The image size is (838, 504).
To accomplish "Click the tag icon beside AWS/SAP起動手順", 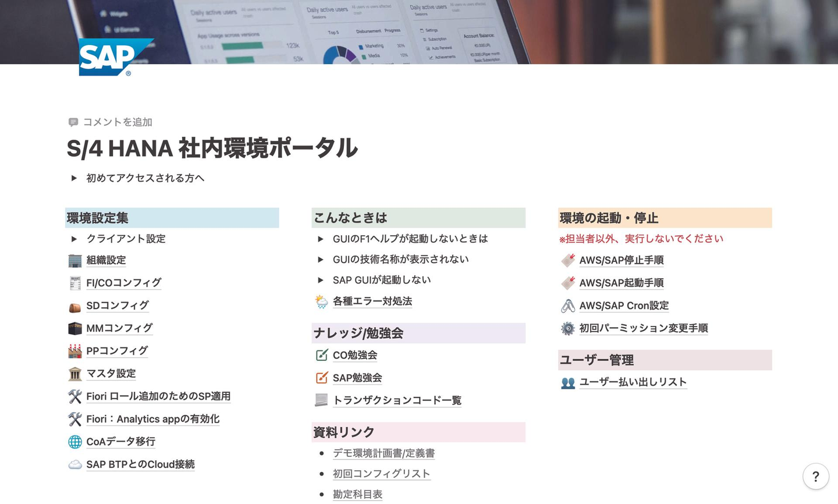I will [568, 283].
